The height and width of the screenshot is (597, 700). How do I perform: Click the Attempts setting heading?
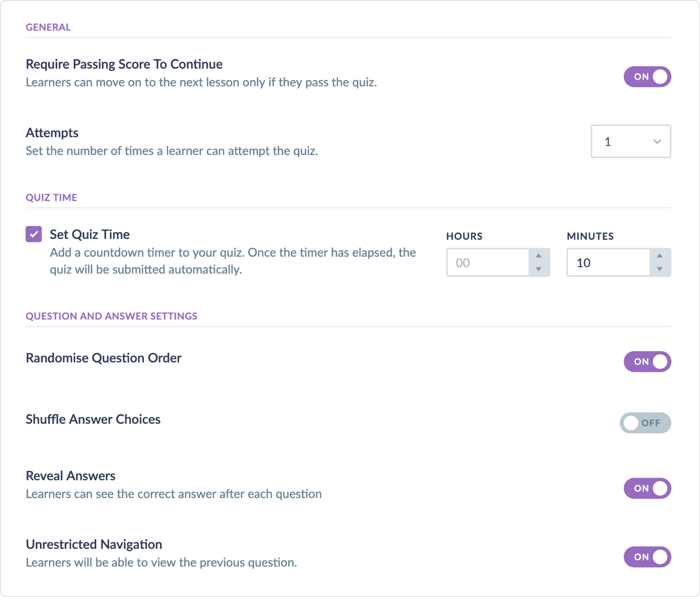[x=52, y=133]
